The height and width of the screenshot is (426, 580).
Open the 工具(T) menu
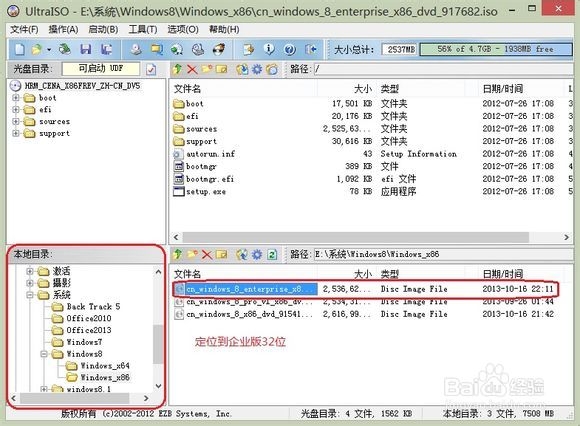[x=143, y=29]
